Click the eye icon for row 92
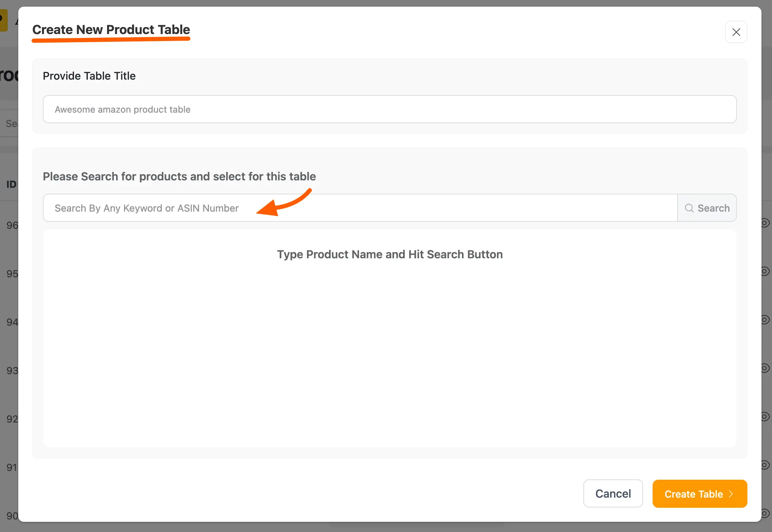The width and height of the screenshot is (772, 532). point(766,417)
